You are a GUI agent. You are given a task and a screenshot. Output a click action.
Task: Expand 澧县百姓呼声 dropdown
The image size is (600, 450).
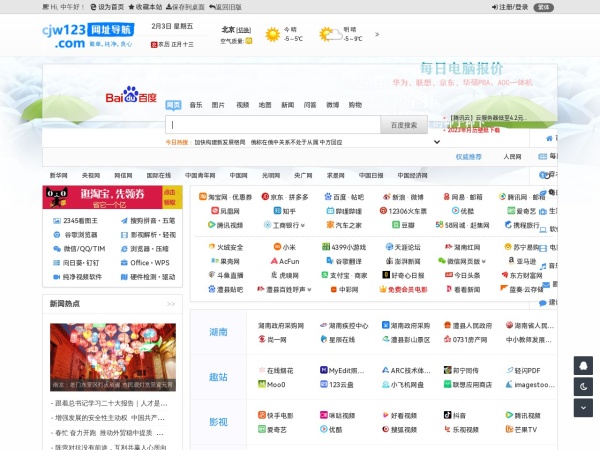[309, 290]
